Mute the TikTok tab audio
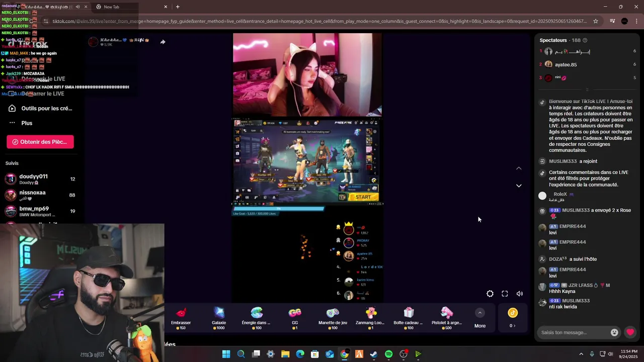Image resolution: width=644 pixels, height=362 pixels. [x=77, y=7]
